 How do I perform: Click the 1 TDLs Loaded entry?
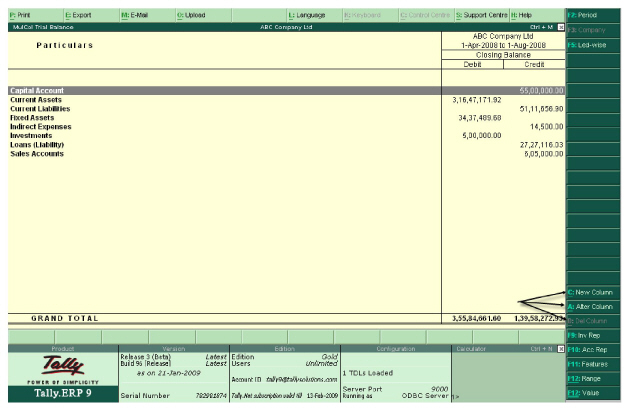coord(367,373)
